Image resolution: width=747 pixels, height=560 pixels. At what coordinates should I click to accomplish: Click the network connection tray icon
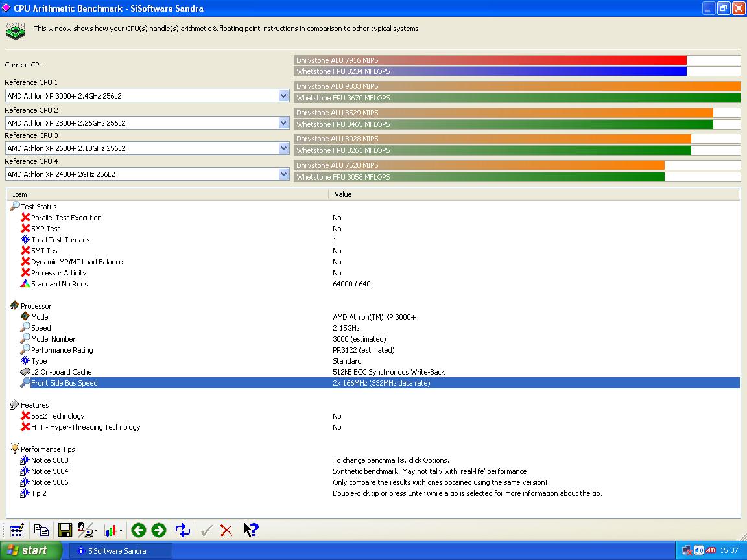(687, 550)
